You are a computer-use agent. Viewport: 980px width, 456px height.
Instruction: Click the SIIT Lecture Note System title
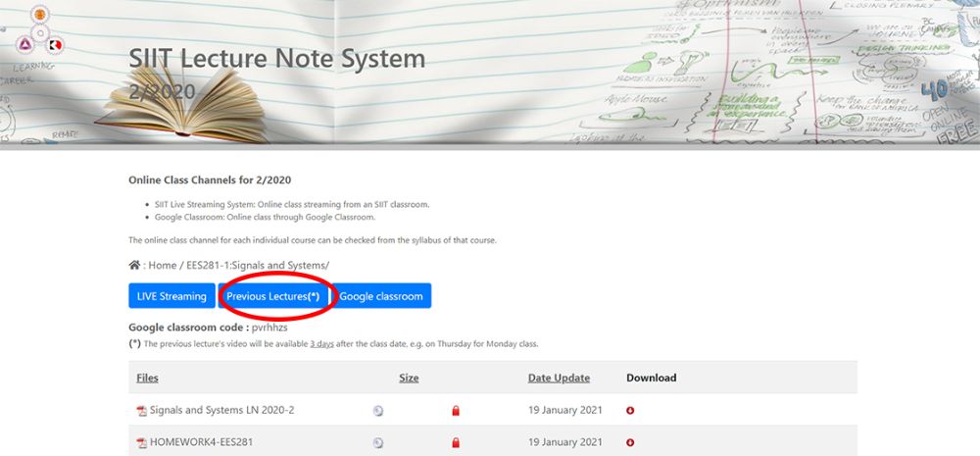[x=277, y=59]
